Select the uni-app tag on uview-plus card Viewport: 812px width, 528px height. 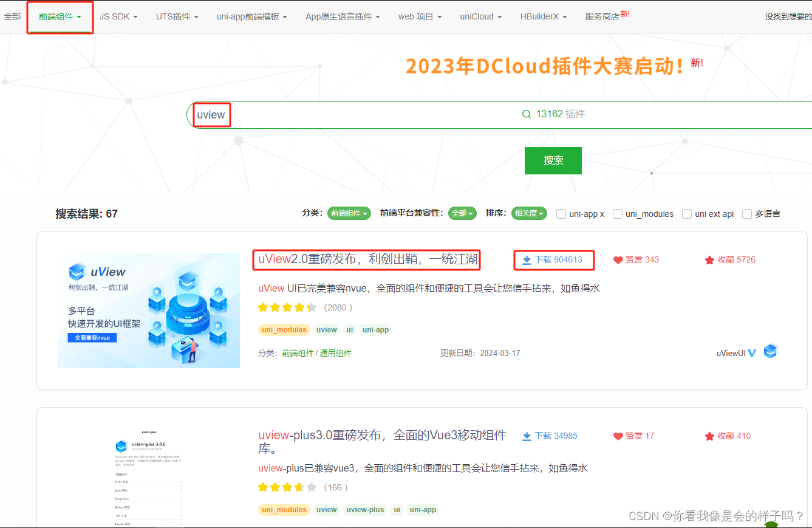tap(423, 510)
